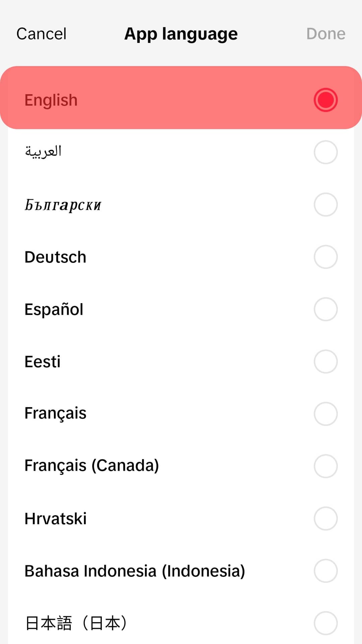
Task: Tap Cancel to dismiss language selection
Action: click(x=41, y=34)
